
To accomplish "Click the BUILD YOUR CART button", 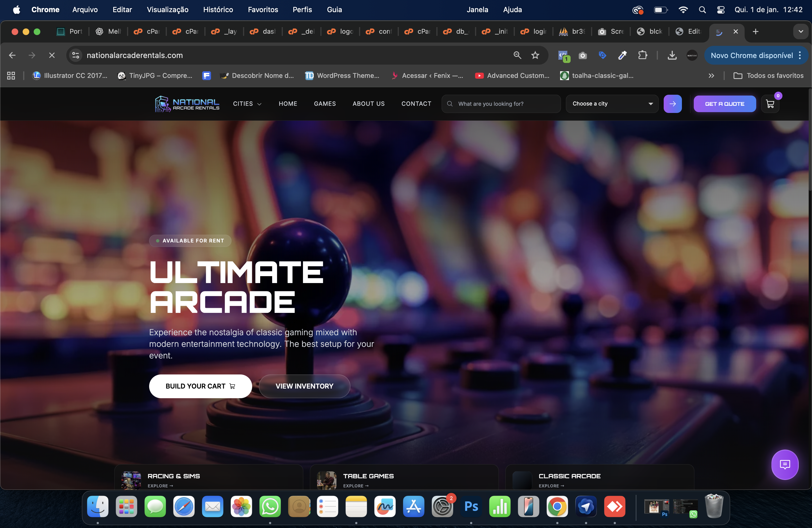I will tap(200, 386).
